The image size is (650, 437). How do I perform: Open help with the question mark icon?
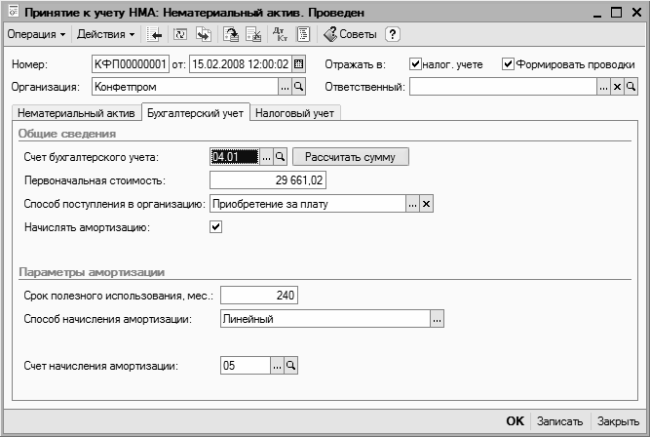click(393, 35)
